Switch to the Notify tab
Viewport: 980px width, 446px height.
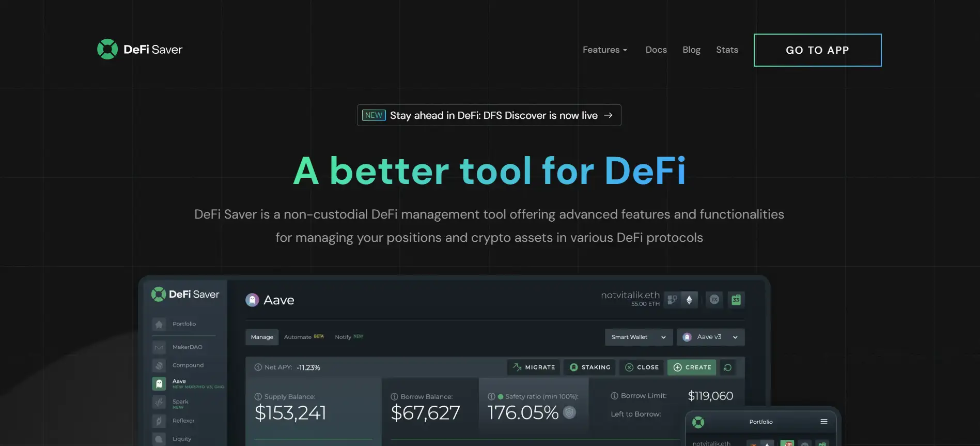coord(343,337)
